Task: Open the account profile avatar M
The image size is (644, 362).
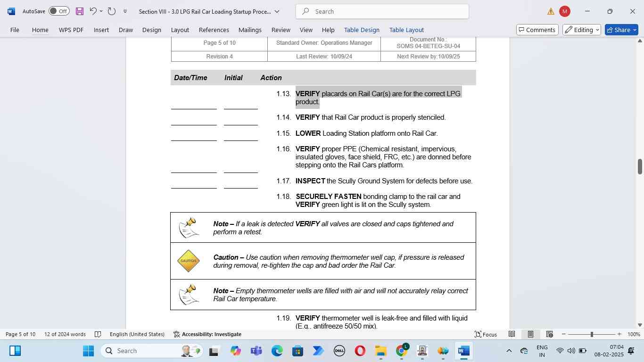Action: pos(564,11)
